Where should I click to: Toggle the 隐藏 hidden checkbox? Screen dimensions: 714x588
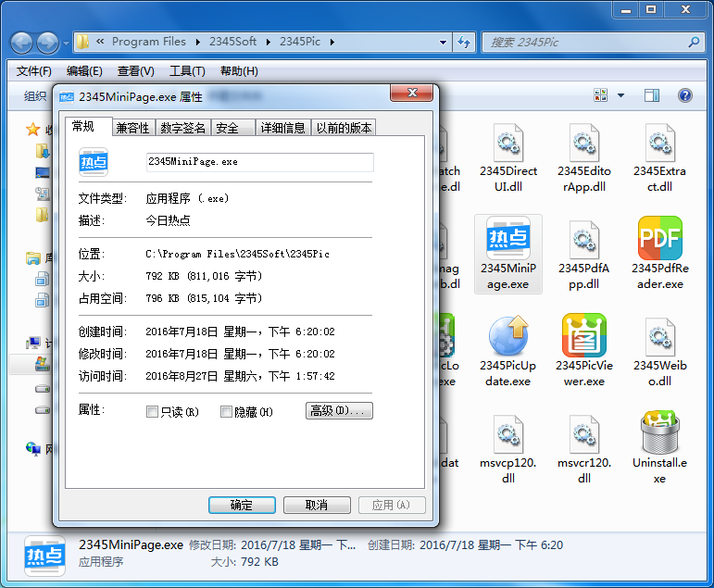point(226,412)
